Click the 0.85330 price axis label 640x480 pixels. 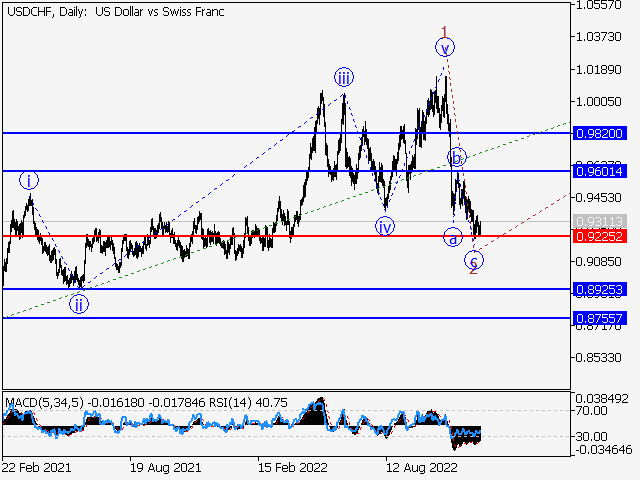[x=598, y=358]
